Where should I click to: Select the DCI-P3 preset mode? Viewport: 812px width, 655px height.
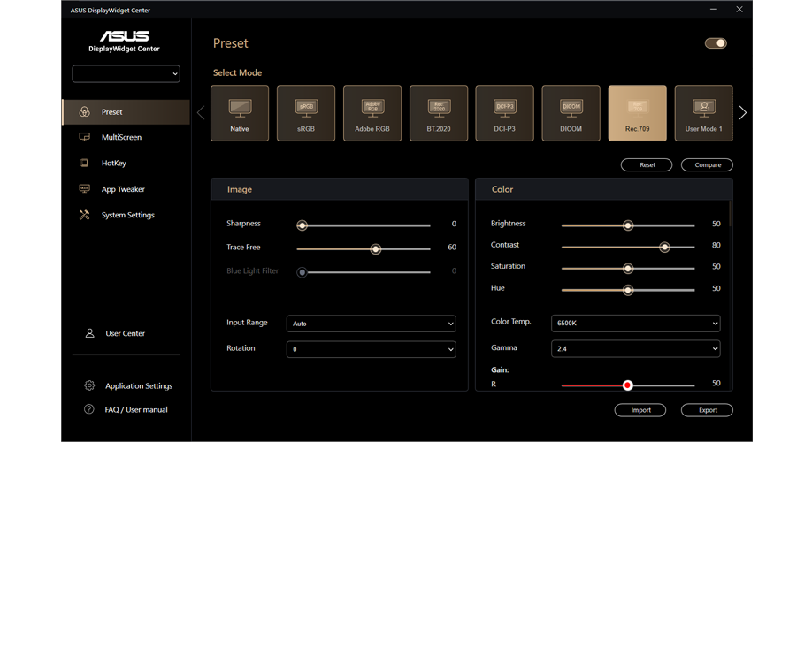tap(504, 113)
